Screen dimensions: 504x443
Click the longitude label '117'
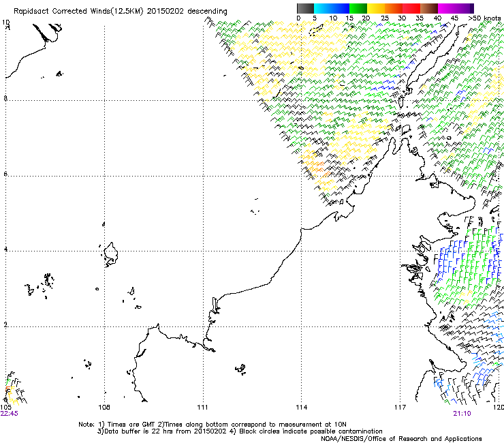(x=400, y=408)
